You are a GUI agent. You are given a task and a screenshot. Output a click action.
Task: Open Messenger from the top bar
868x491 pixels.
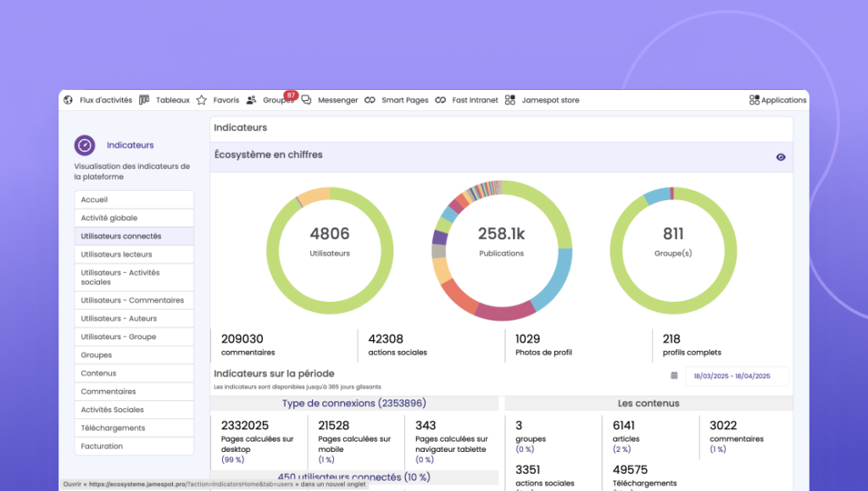click(337, 100)
